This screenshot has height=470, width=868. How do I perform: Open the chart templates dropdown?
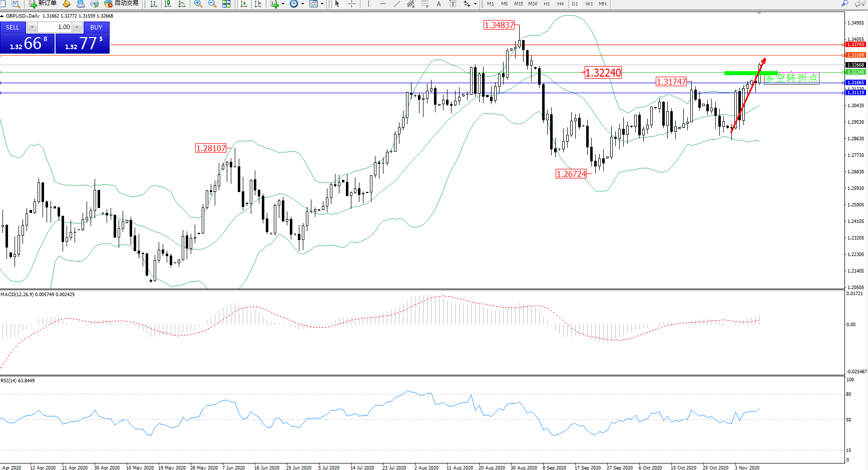(x=316, y=4)
